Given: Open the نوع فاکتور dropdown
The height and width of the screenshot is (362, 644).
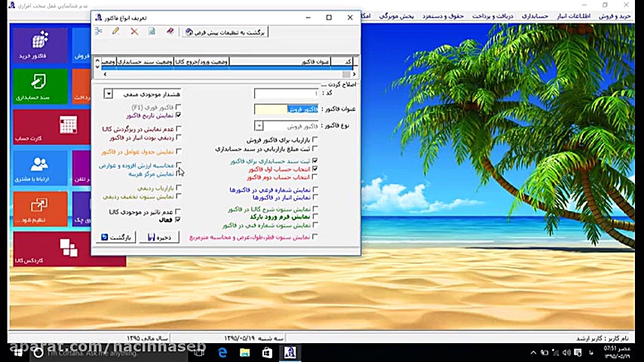Looking at the screenshot, I should point(259,125).
